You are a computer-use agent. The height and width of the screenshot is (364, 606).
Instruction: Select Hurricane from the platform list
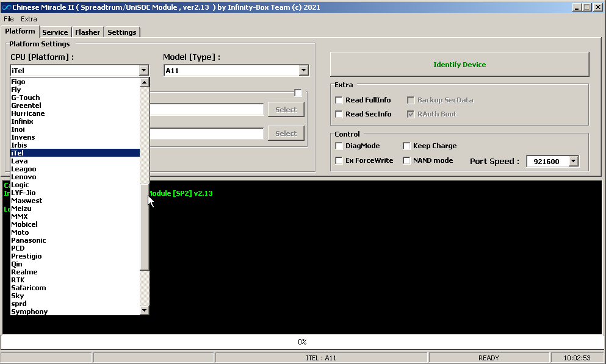tap(75, 113)
